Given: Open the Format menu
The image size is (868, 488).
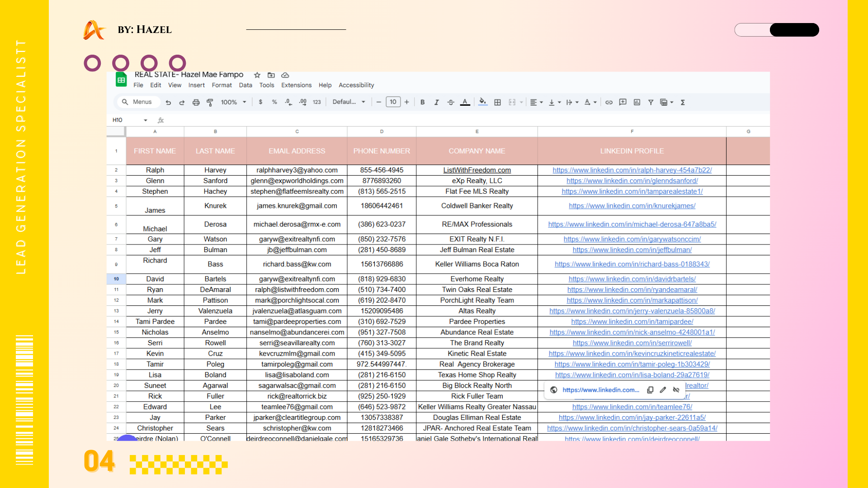Looking at the screenshot, I should coord(222,85).
